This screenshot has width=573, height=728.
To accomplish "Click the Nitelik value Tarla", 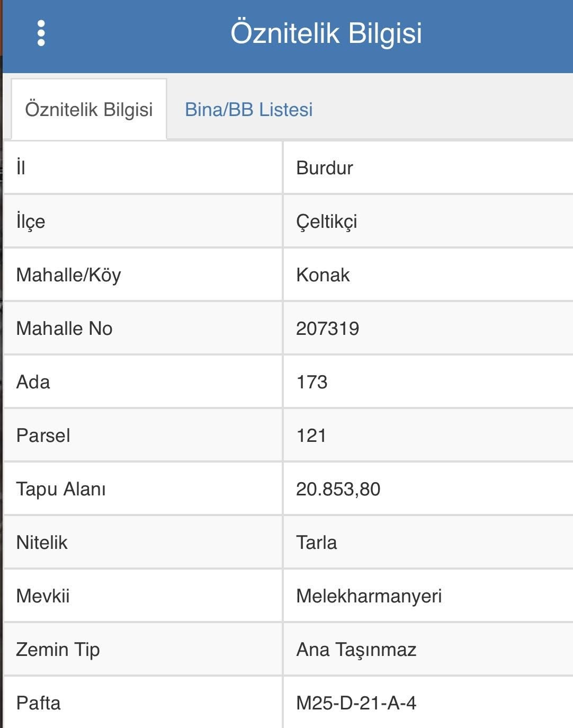I will [x=317, y=543].
